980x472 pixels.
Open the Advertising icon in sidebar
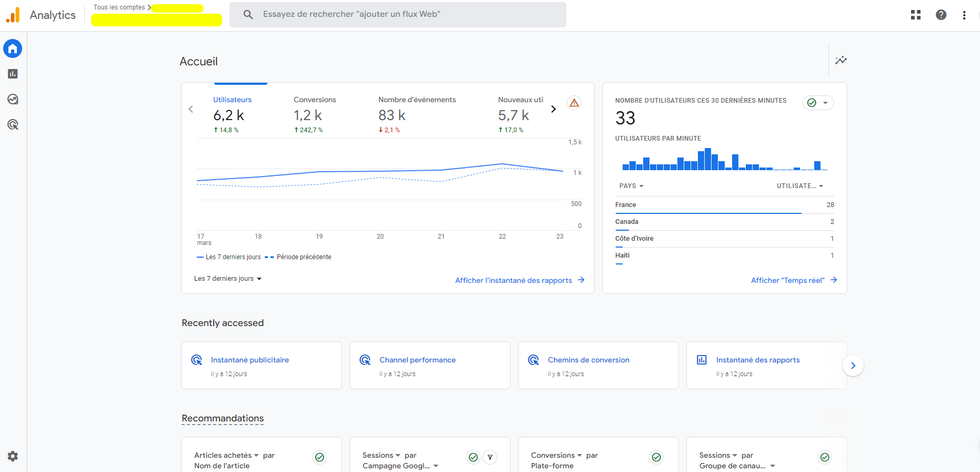(13, 124)
